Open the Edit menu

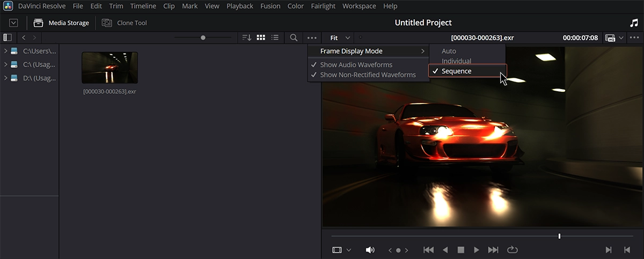pos(96,6)
